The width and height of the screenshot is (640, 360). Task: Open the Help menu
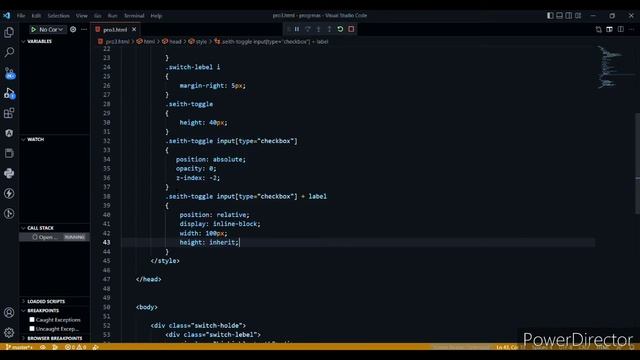tap(156, 16)
